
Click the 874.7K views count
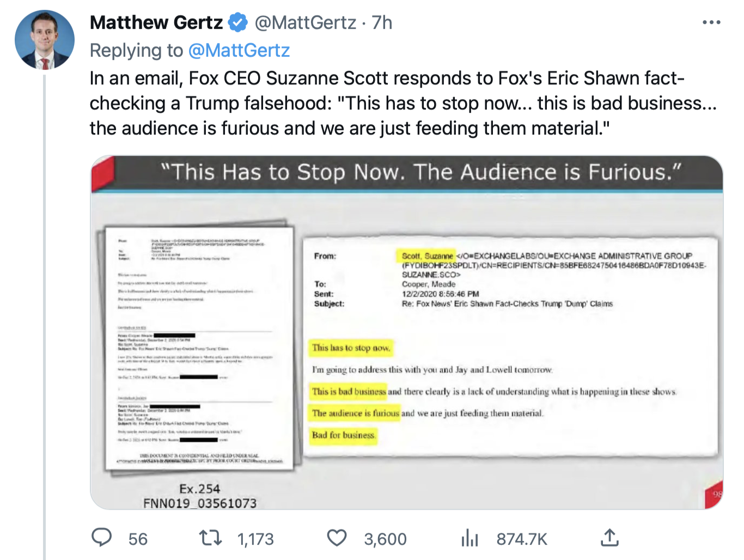pyautogui.click(x=522, y=539)
